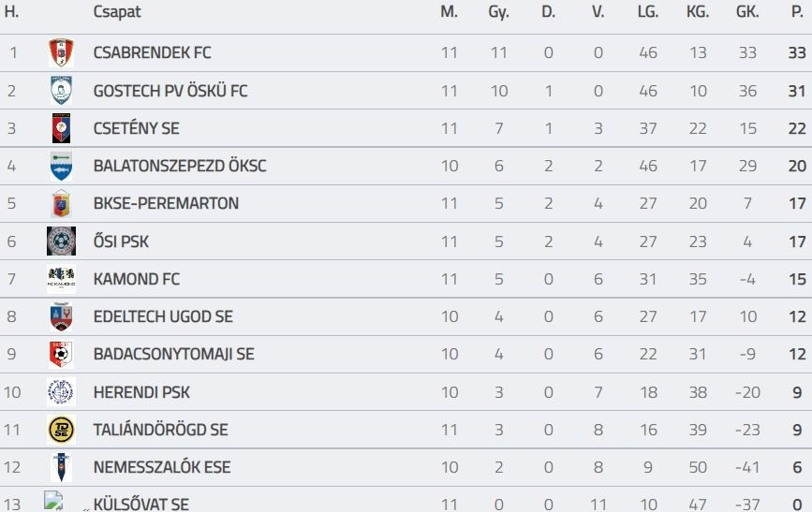This screenshot has width=812, height=512.
Task: Click the BKSE-Peremarton team crest
Action: coord(61,203)
